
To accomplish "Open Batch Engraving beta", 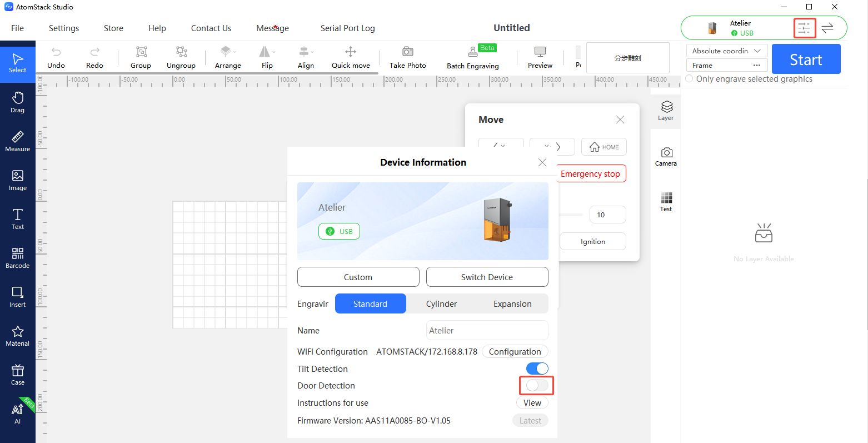I will coord(473,58).
